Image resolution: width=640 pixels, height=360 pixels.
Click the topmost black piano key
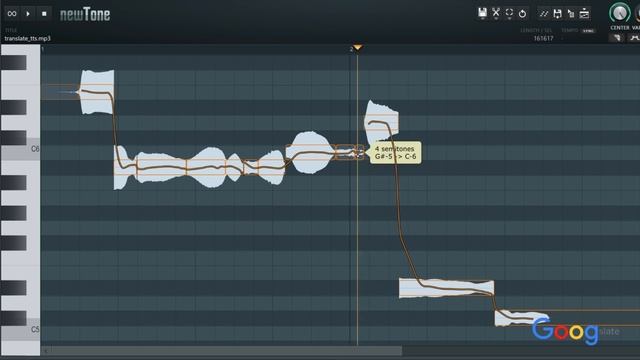[13, 62]
